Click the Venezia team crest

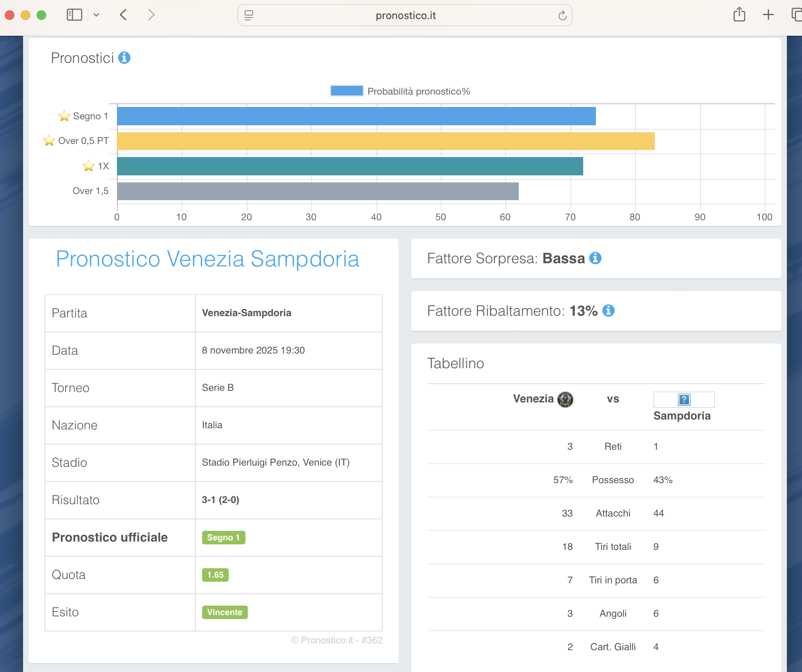pyautogui.click(x=565, y=399)
